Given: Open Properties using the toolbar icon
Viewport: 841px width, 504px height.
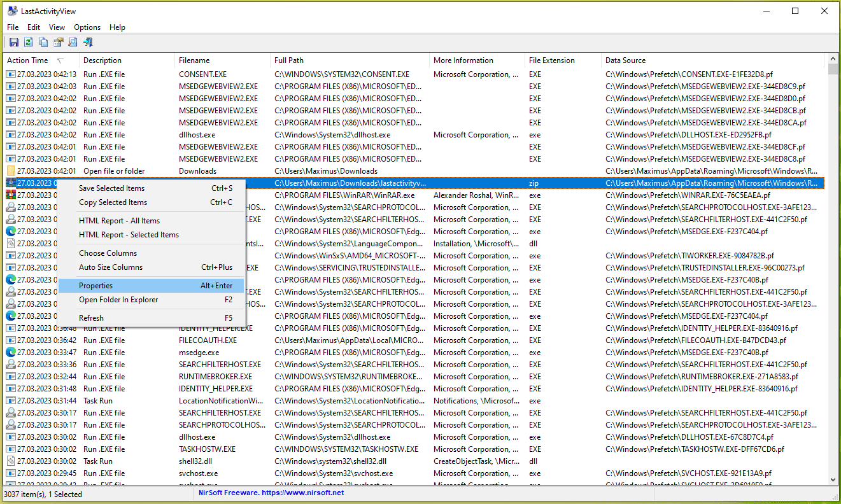Looking at the screenshot, I should tap(59, 42).
